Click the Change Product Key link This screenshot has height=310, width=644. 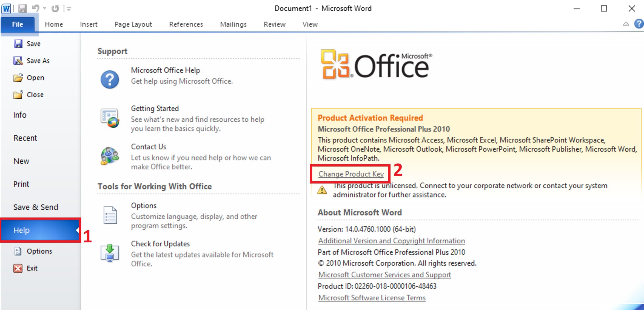pyautogui.click(x=351, y=174)
